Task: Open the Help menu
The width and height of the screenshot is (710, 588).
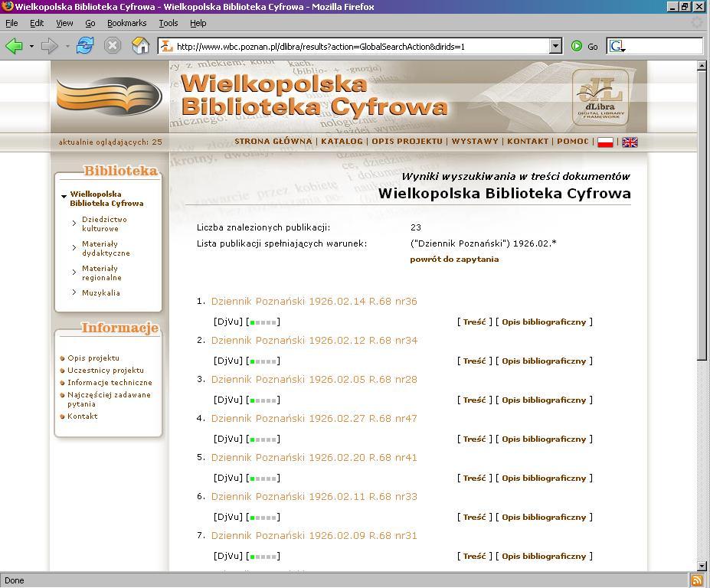Action: [x=198, y=23]
